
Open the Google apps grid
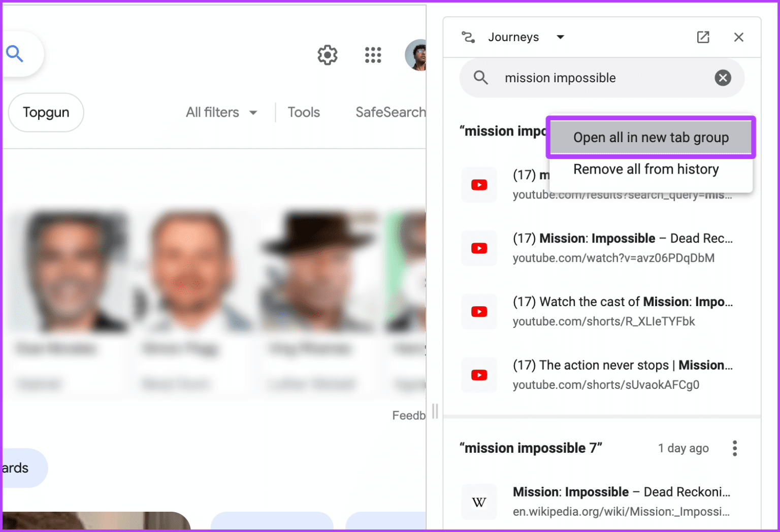373,55
